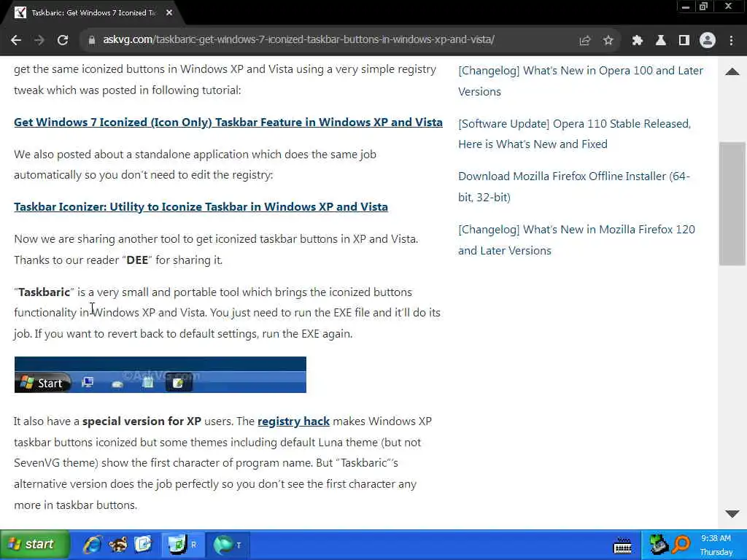The height and width of the screenshot is (560, 747).
Task: Open Opera 110 Stable Released link
Action: [574, 134]
